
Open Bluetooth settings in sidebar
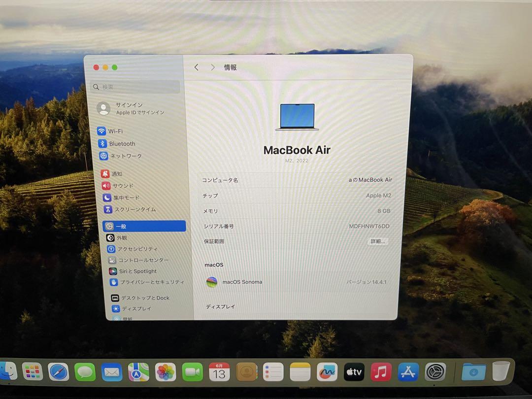tap(117, 143)
